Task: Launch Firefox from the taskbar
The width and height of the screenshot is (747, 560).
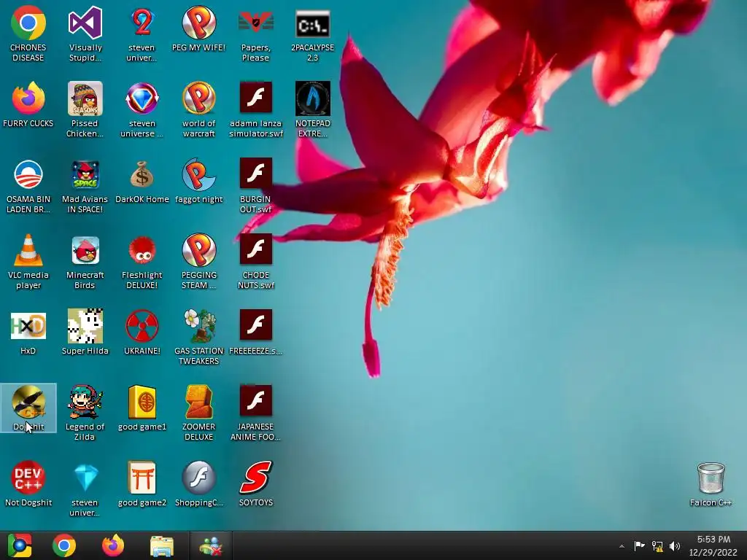Action: coord(113,545)
